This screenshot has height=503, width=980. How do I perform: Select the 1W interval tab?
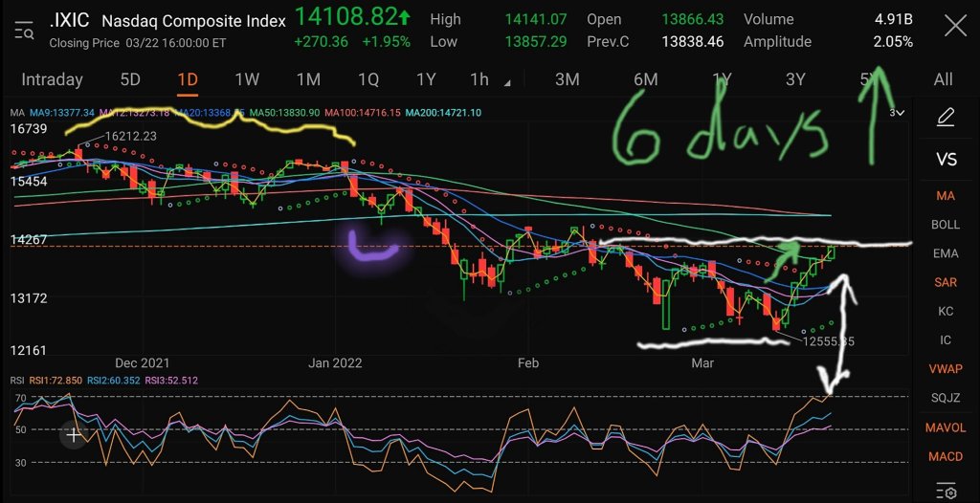[x=247, y=79]
